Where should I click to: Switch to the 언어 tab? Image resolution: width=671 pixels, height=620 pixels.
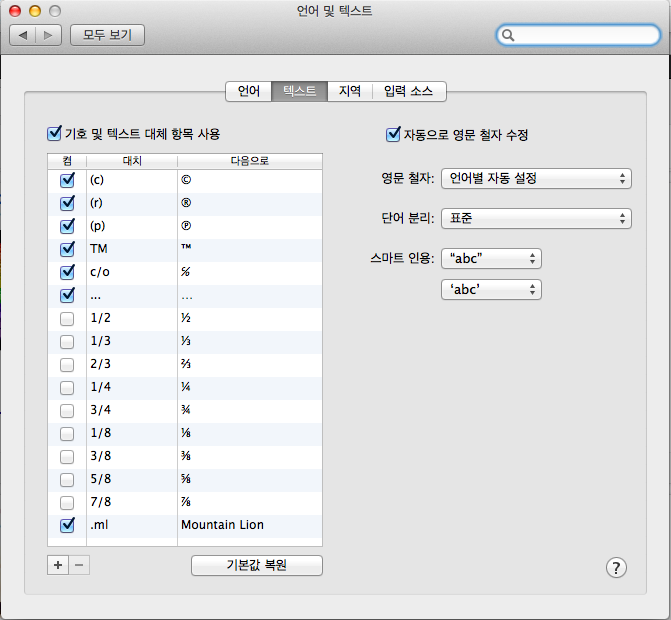pyautogui.click(x=249, y=91)
